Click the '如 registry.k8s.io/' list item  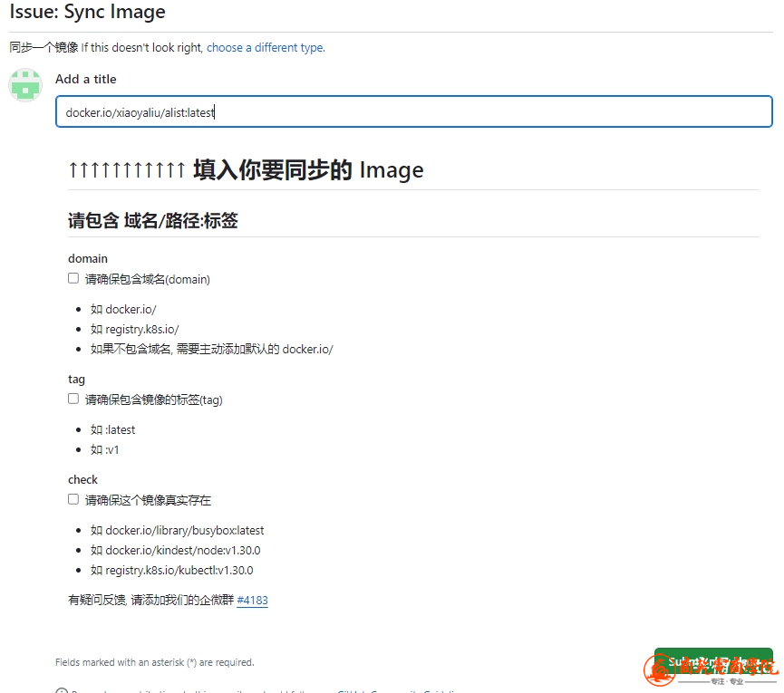pos(134,329)
